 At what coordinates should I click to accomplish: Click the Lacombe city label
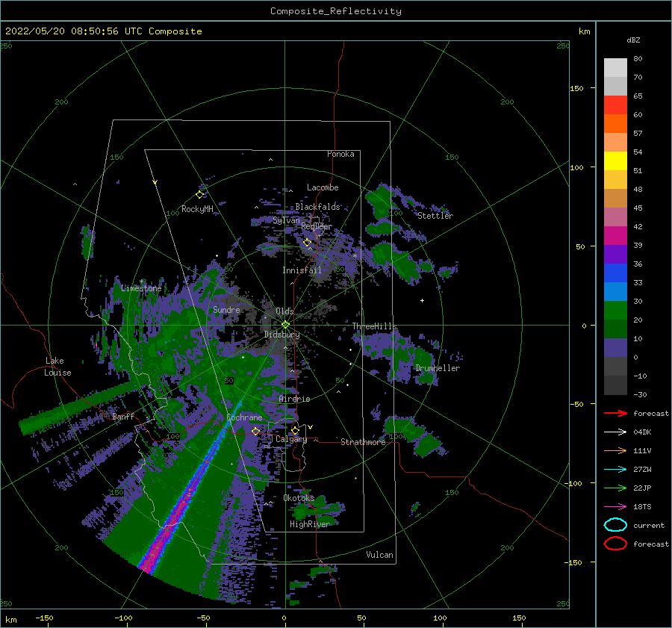coord(323,187)
